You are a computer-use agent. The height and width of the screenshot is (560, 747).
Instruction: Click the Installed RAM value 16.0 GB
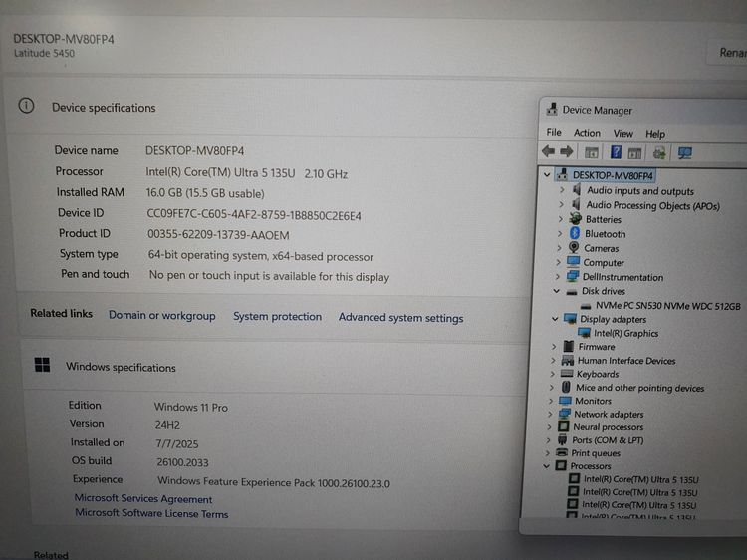205,193
